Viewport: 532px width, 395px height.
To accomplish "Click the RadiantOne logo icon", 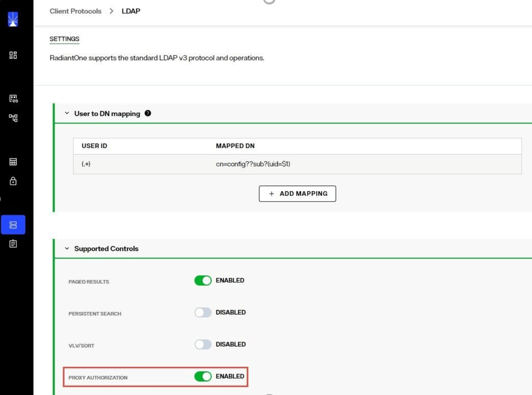I will click(x=13, y=19).
